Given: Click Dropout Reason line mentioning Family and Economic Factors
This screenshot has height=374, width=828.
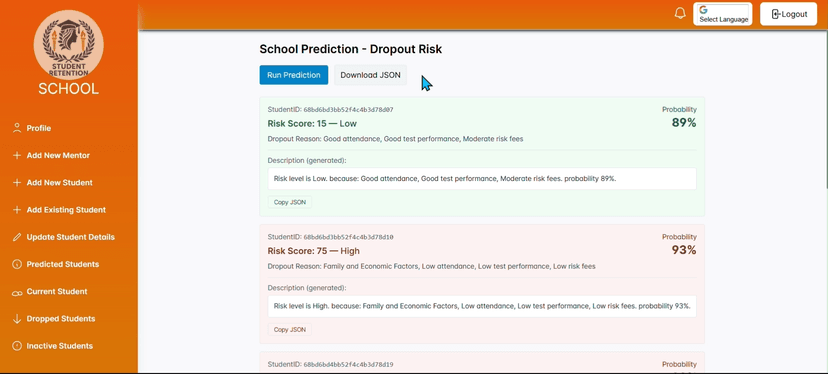Looking at the screenshot, I should [x=431, y=266].
